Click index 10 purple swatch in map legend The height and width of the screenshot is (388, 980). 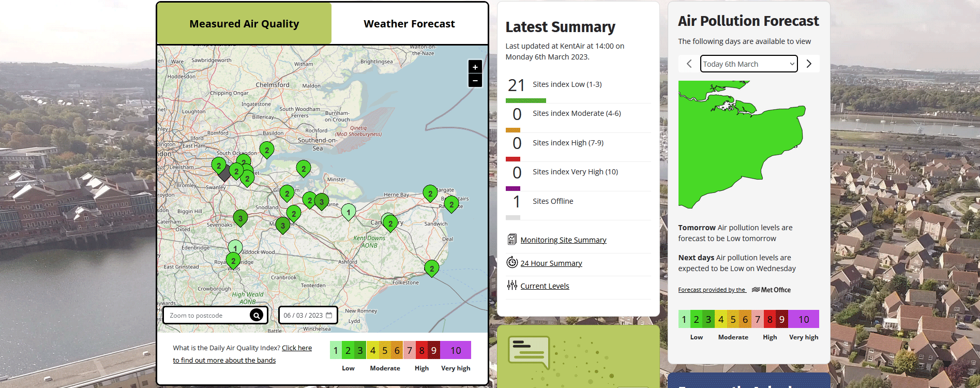pos(456,350)
